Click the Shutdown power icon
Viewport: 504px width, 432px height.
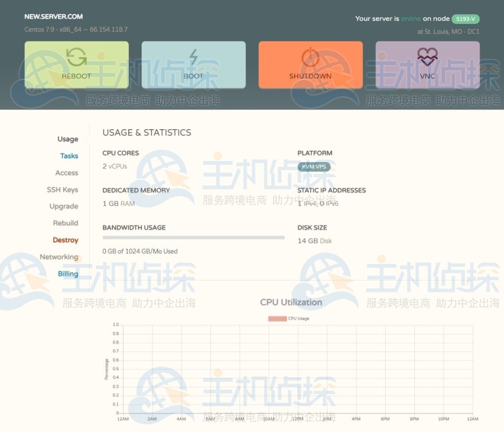[310, 57]
